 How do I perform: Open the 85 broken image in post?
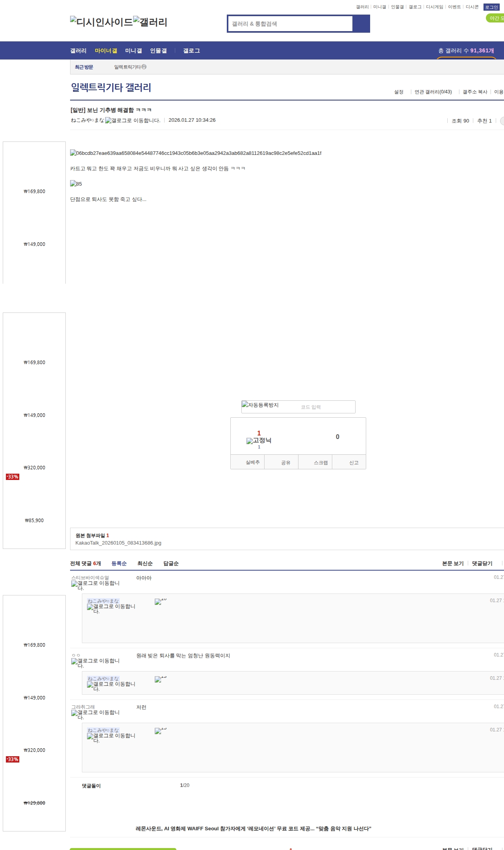click(x=76, y=184)
